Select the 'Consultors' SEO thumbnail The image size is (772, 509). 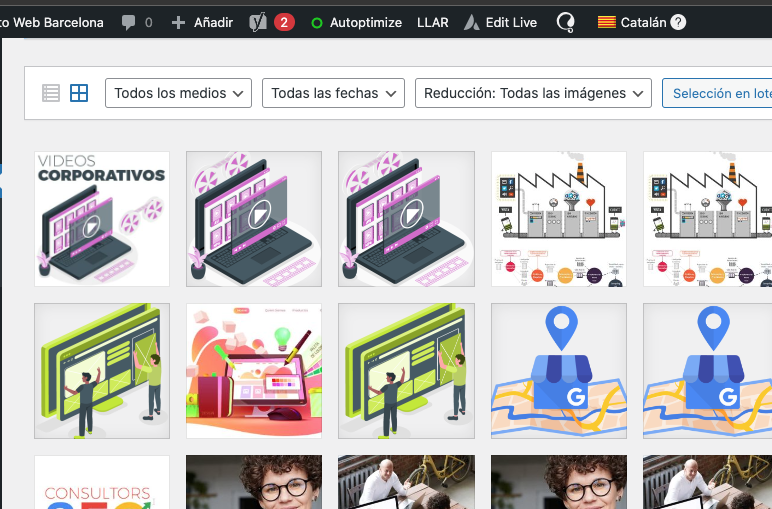[102, 483]
